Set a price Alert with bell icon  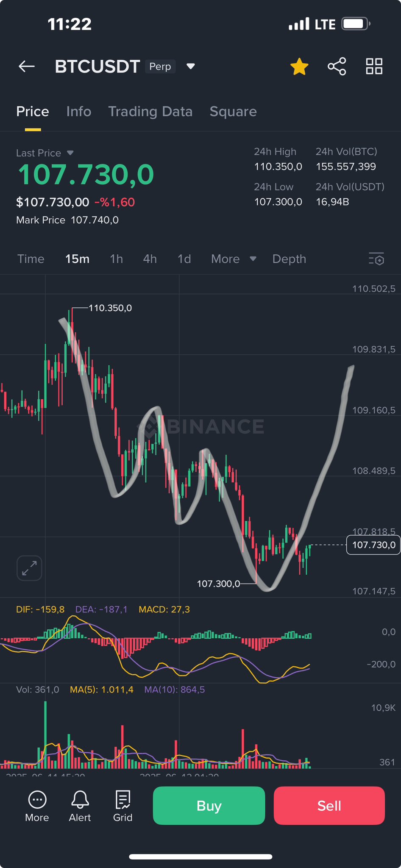click(x=80, y=806)
